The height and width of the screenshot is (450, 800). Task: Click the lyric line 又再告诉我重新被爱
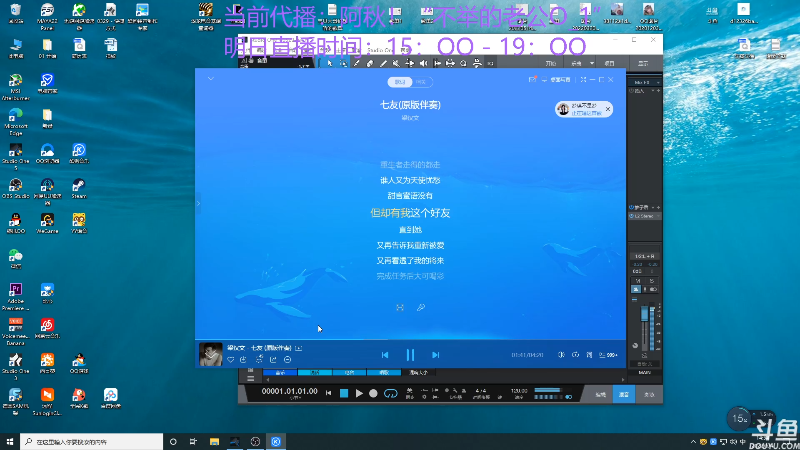click(x=410, y=245)
